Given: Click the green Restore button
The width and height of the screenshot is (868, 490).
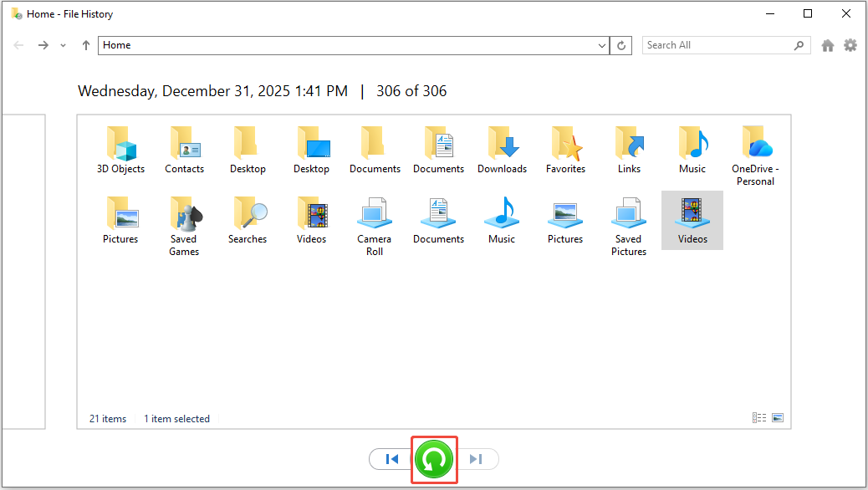Looking at the screenshot, I should (434, 459).
